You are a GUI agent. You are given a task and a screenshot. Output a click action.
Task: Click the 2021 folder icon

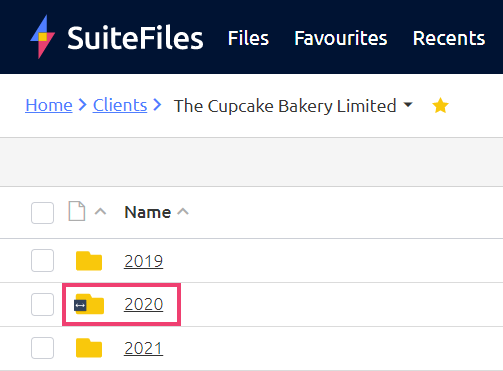pyautogui.click(x=89, y=348)
